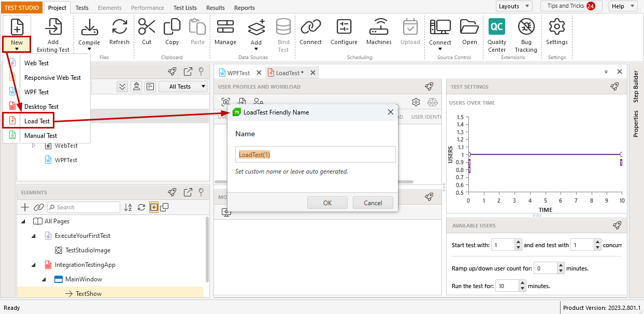Connect to scheduling server
Viewport: 644px width, 314px height.
coord(311,32)
